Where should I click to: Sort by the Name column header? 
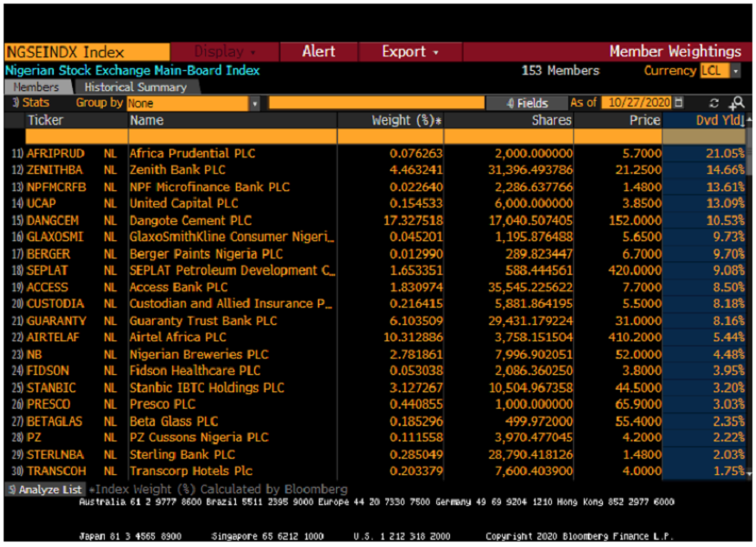[147, 120]
